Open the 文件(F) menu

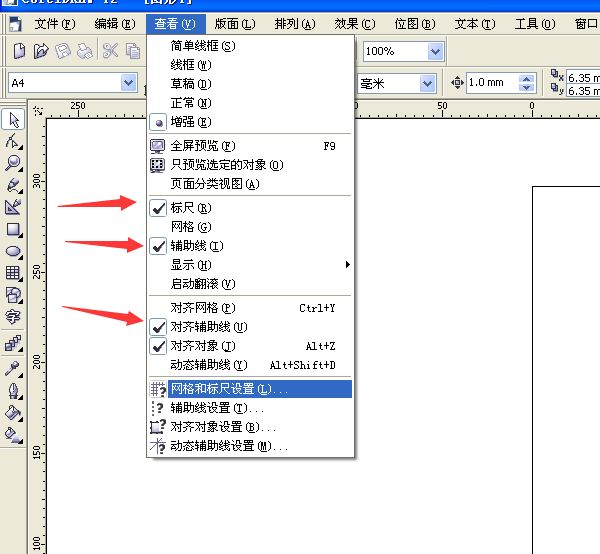click(55, 24)
